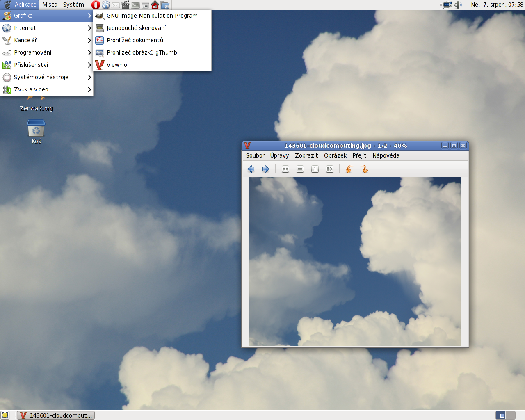This screenshot has width=525, height=420.
Task: Open Úpravy menu in Viewnior
Action: point(279,155)
